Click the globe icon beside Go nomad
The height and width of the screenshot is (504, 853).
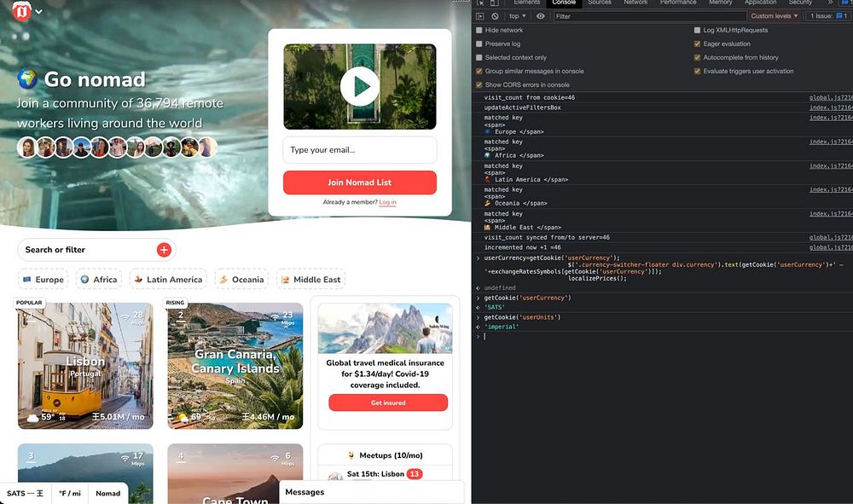[27, 78]
